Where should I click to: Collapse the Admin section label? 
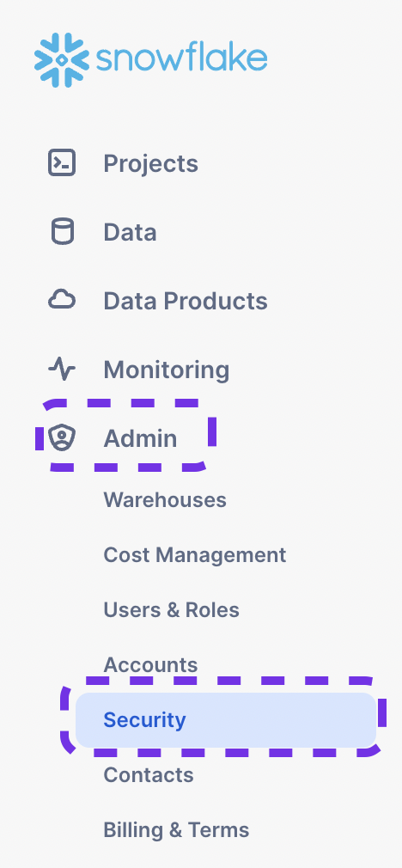[141, 438]
